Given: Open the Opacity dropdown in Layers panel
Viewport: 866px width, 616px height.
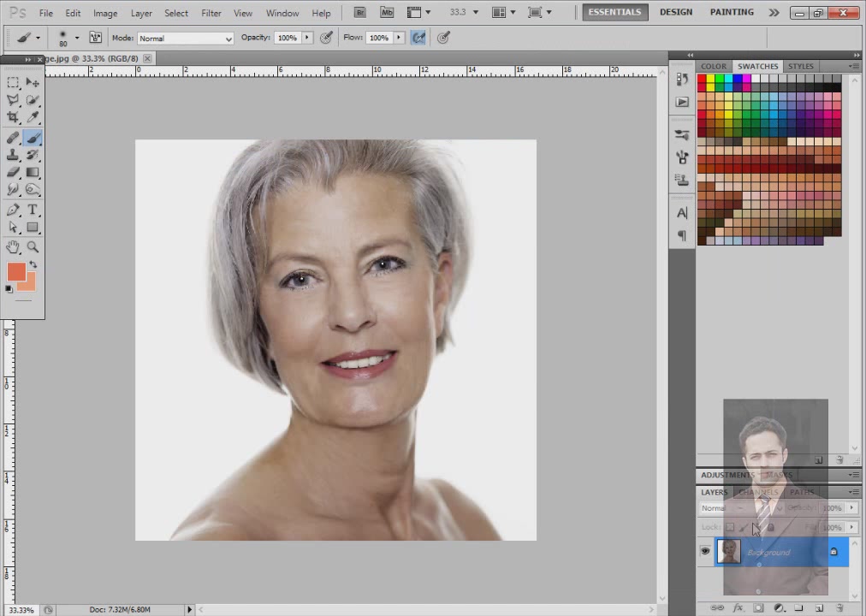Looking at the screenshot, I should [851, 507].
